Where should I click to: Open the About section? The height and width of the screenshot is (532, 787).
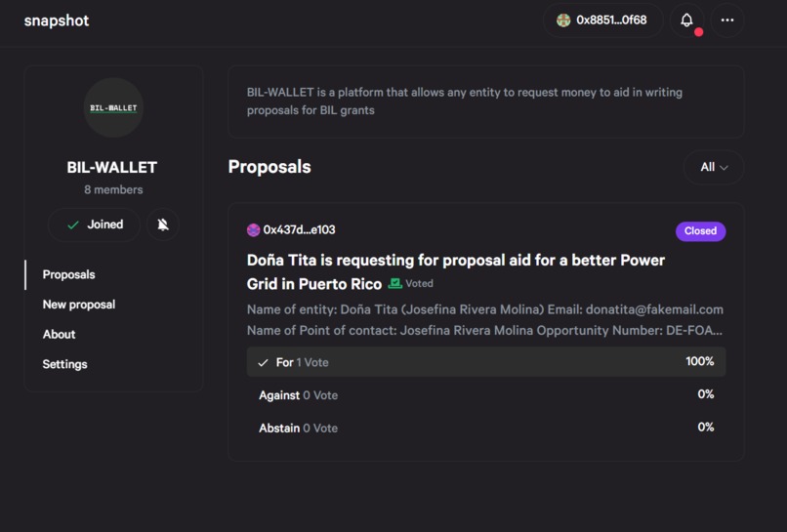59,334
